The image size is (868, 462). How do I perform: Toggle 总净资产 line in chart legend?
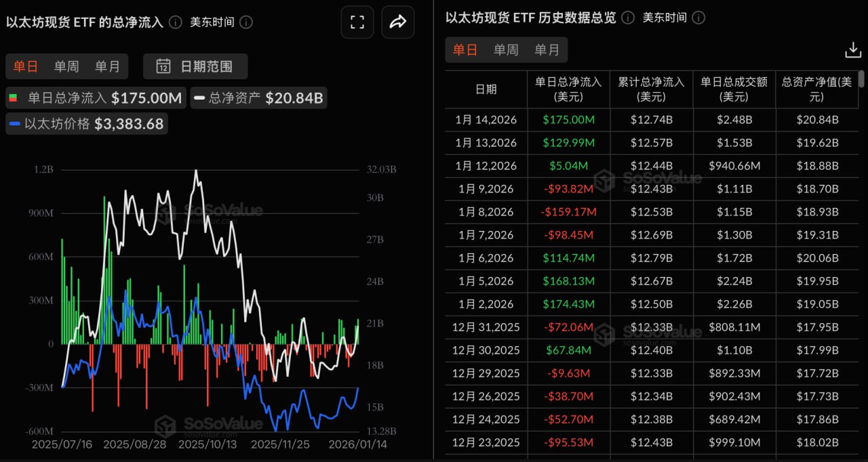(x=258, y=98)
